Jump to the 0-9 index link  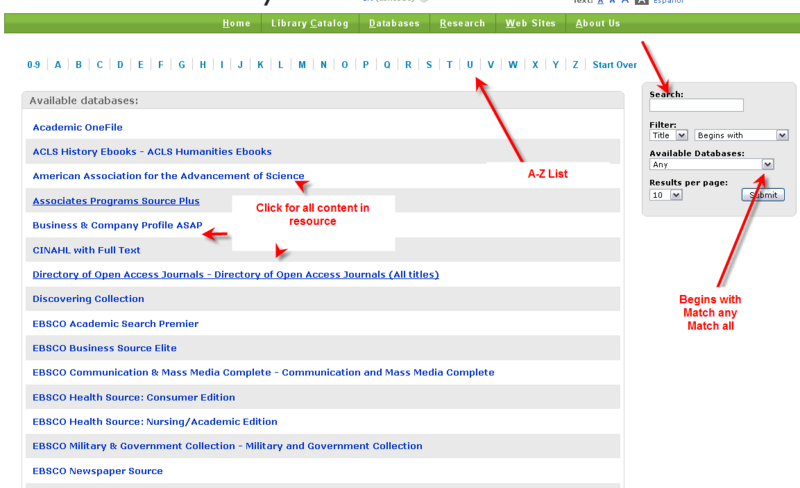[x=34, y=65]
